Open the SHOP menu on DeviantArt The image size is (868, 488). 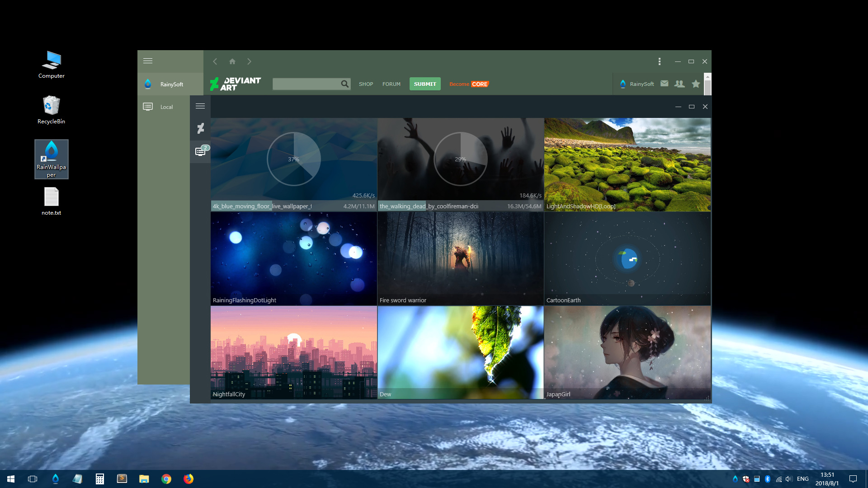tap(365, 84)
